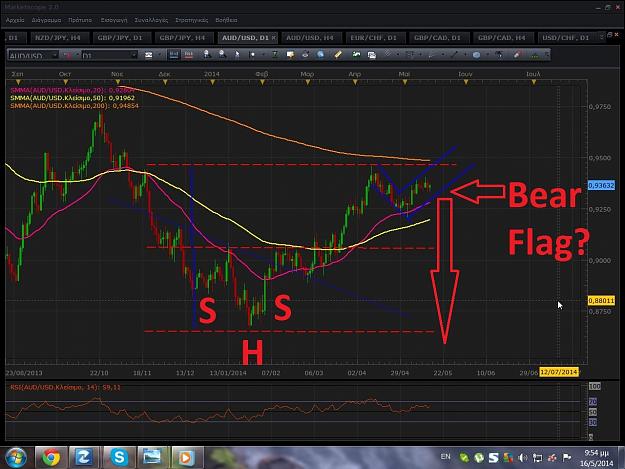Click the SMMA 20 indicator label
625x469 pixels.
click(73, 90)
